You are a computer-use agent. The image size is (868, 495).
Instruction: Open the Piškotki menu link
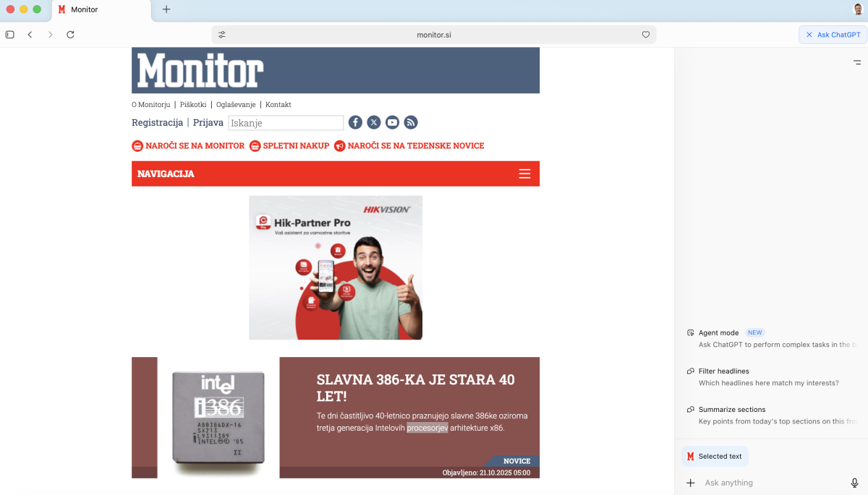(x=193, y=105)
